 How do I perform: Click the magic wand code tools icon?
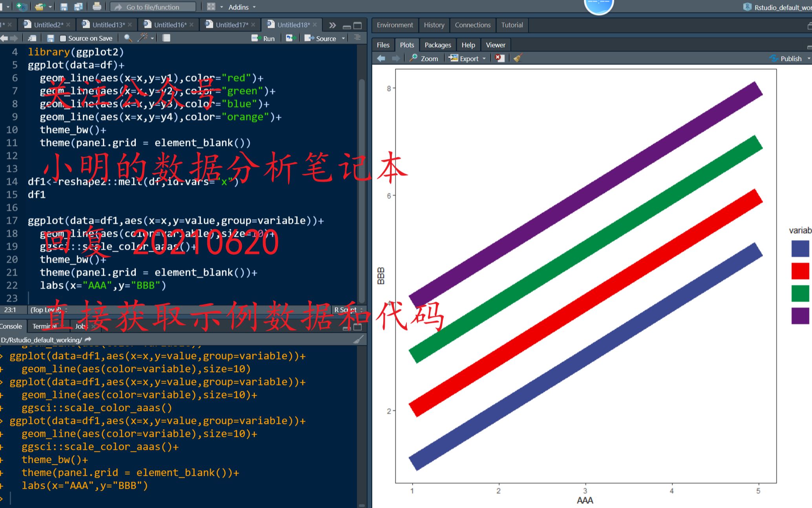tap(143, 38)
